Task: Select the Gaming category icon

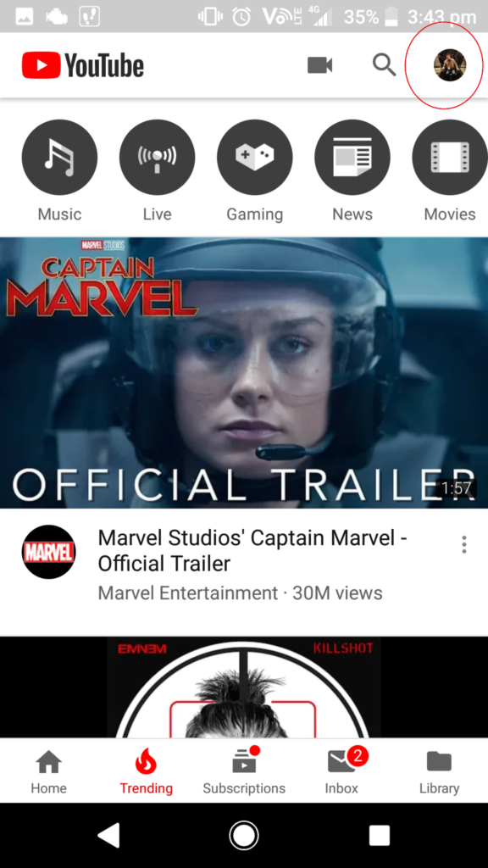Action: pyautogui.click(x=254, y=157)
